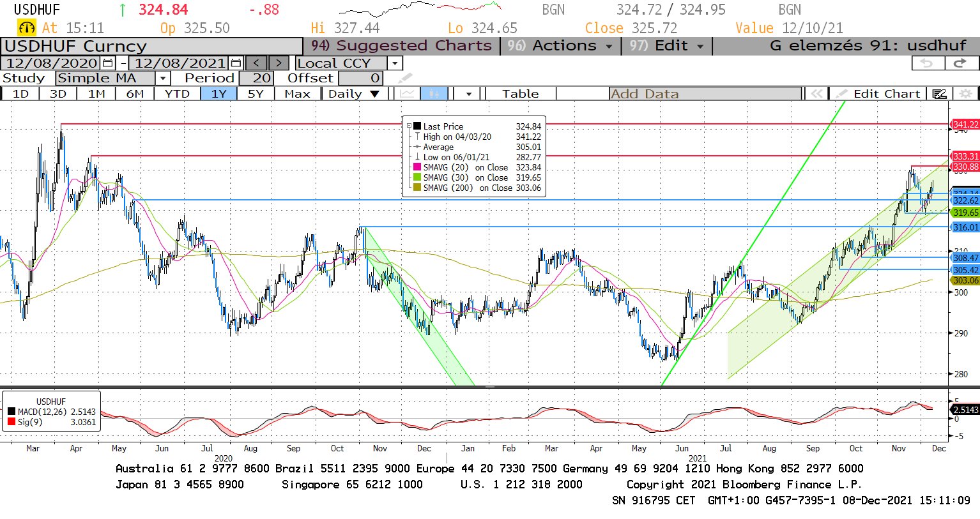Shift date range forward with right arrow
Viewport: 980px width, 519px height.
[279, 63]
